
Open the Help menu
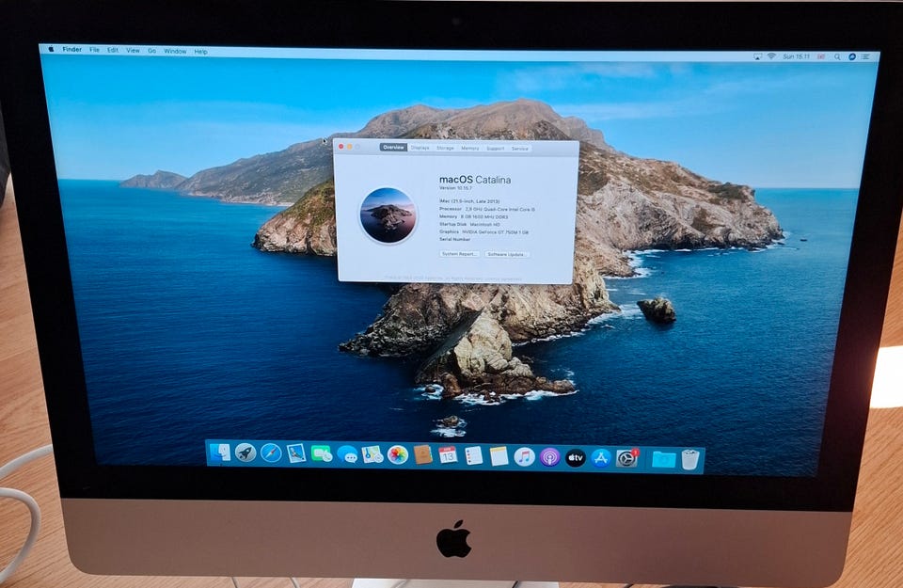pos(200,52)
